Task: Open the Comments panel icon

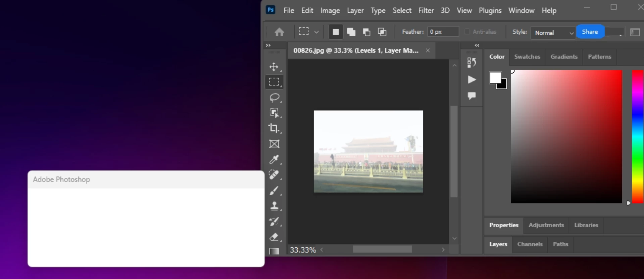Action: point(472,96)
